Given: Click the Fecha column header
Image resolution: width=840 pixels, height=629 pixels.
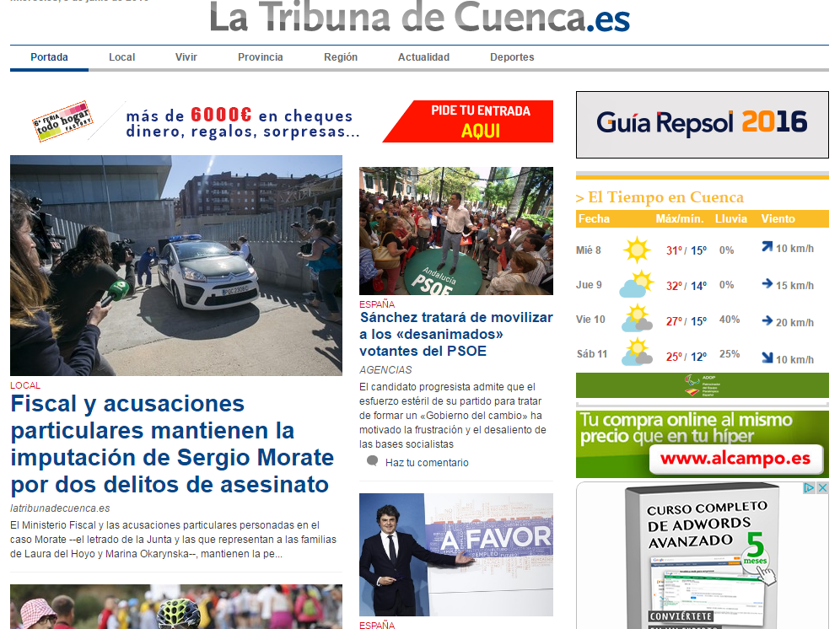Looking at the screenshot, I should pyautogui.click(x=594, y=218).
